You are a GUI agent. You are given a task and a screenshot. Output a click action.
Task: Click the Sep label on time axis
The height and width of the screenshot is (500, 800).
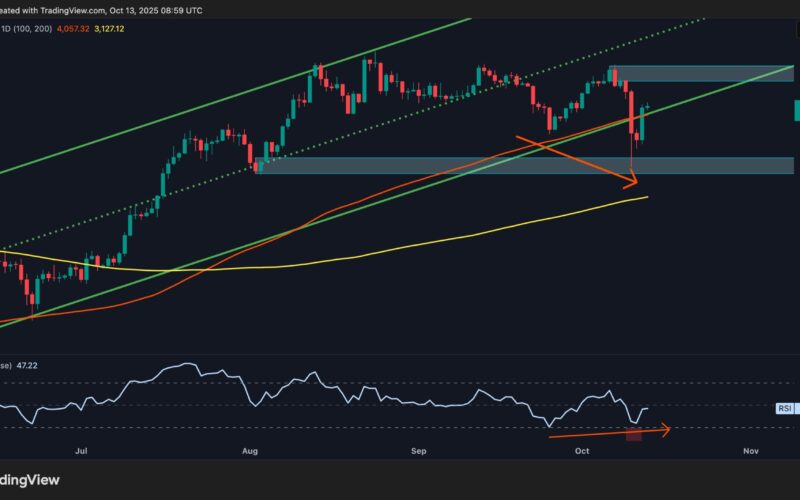coord(419,451)
